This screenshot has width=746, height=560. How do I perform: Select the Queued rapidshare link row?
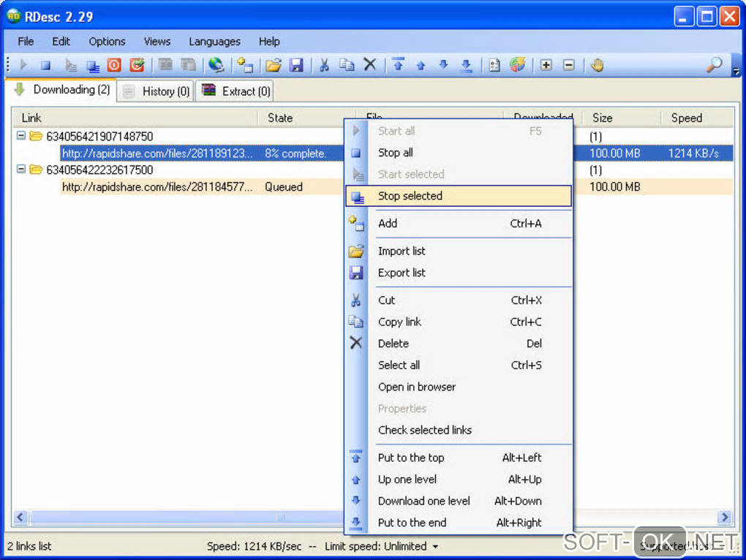tap(157, 187)
